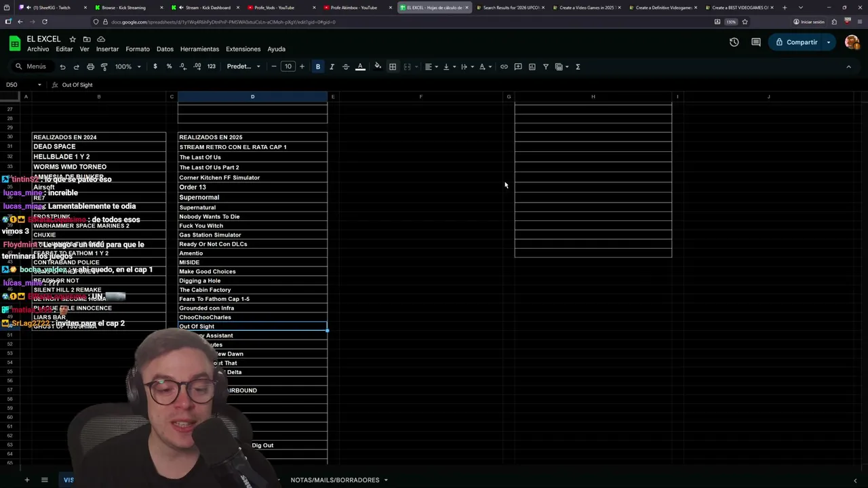Open the name box dropdown arrow
The height and width of the screenshot is (488, 868).
tap(39, 85)
